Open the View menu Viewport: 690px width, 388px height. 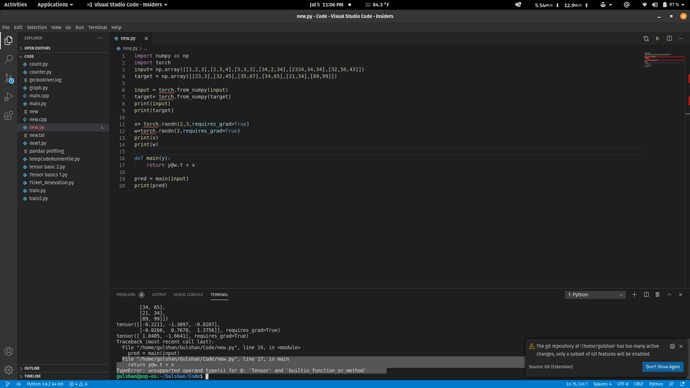tap(56, 27)
